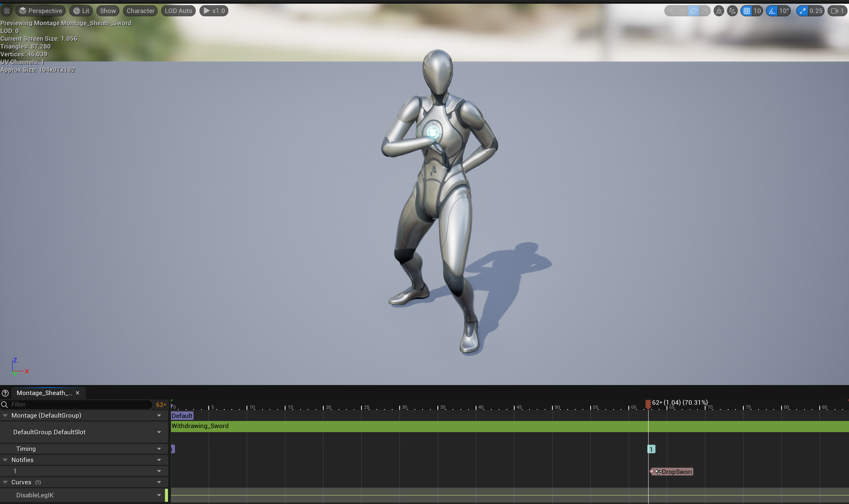Open the Perspective view mode menu
The image size is (849, 504).
pyautogui.click(x=41, y=11)
